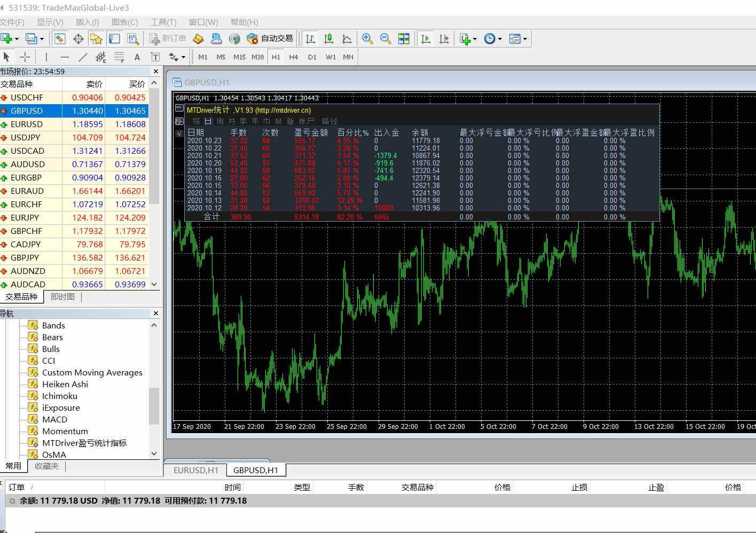Switch to the EURUSD,H1 chart tab
Image resolution: width=756 pixels, height=533 pixels.
tap(196, 470)
